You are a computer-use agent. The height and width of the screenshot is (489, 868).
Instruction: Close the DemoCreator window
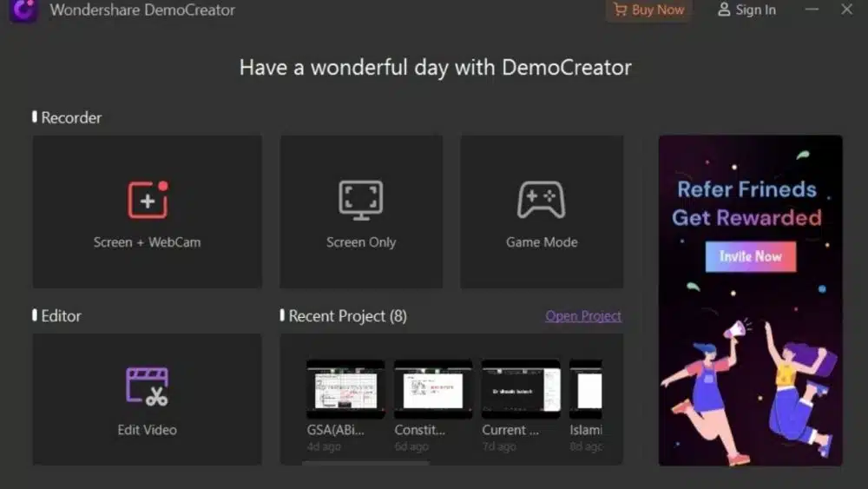pos(847,10)
